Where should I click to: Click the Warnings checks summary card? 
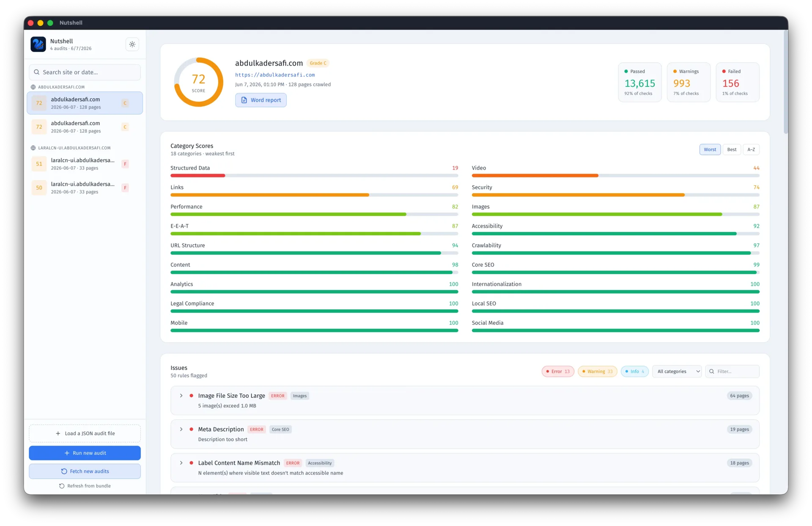coord(689,82)
